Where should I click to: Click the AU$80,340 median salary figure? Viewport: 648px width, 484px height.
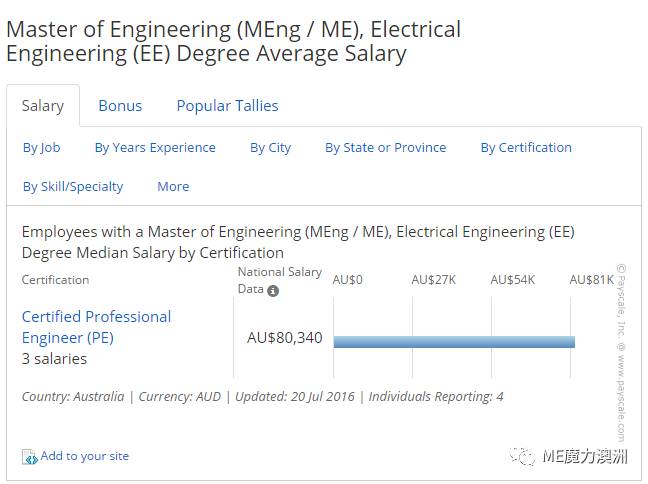click(284, 338)
